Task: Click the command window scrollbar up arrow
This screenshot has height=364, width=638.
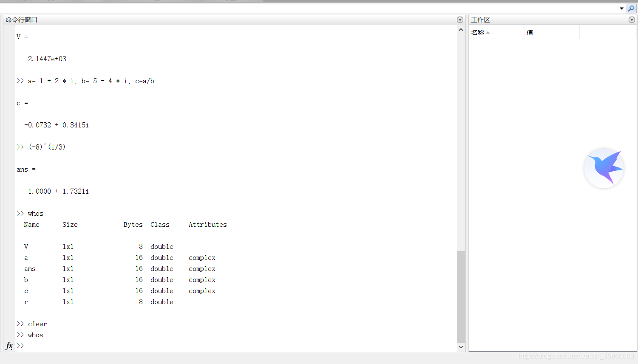Action: pos(461,30)
